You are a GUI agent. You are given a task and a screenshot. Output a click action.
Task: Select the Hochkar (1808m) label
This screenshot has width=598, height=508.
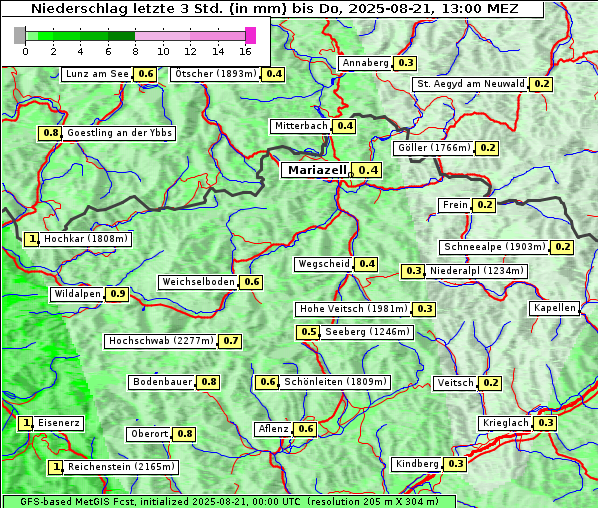(x=85, y=239)
